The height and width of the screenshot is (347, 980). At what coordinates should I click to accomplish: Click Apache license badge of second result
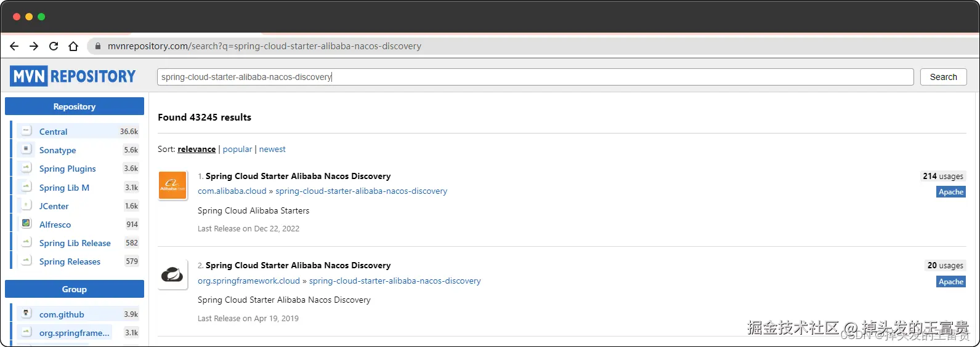951,282
